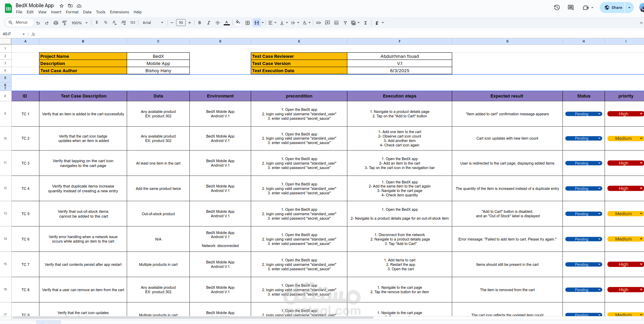Toggle italic formatting
Viewport: 644px width, 324px height.
pos(209,23)
